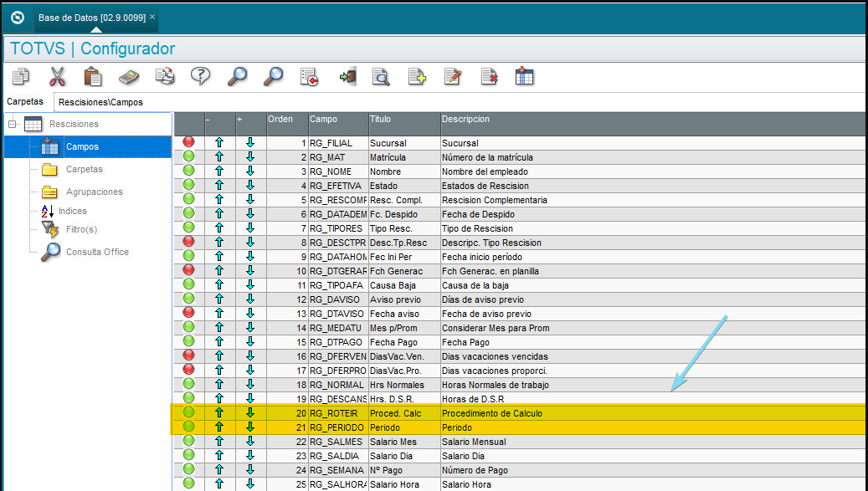Open the calculator tool icon
The height and width of the screenshot is (491, 868).
[128, 77]
